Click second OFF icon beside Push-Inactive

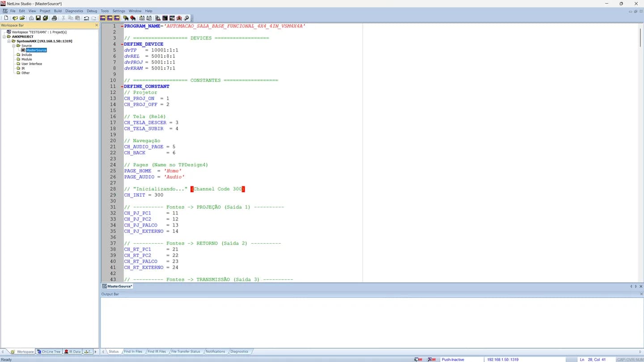[432, 359]
